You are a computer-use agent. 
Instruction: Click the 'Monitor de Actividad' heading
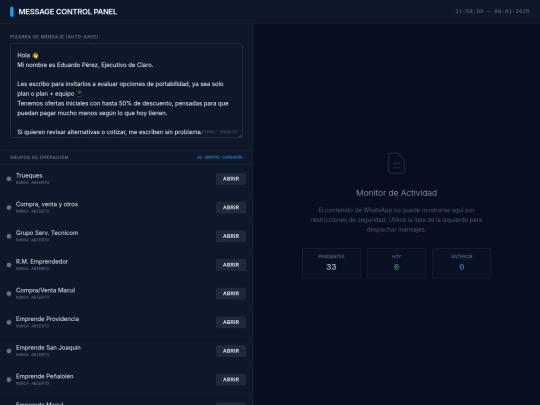[396, 193]
